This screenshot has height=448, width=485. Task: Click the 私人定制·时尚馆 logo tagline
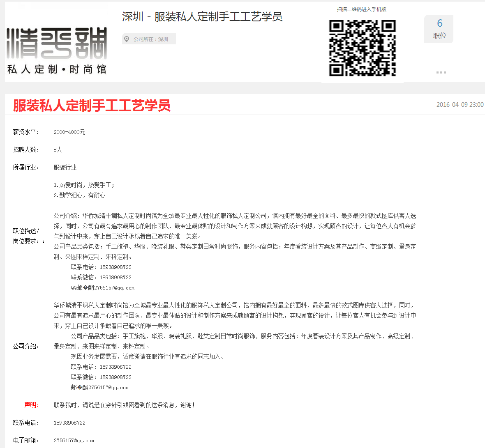pyautogui.click(x=57, y=69)
